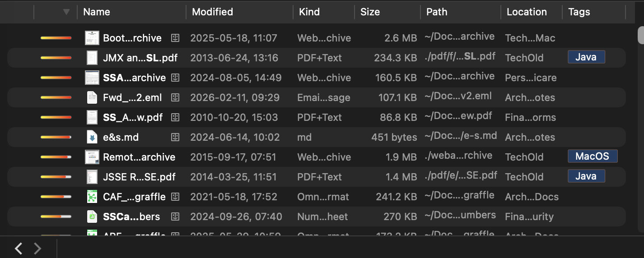Go back with the left chevron

[x=19, y=248]
